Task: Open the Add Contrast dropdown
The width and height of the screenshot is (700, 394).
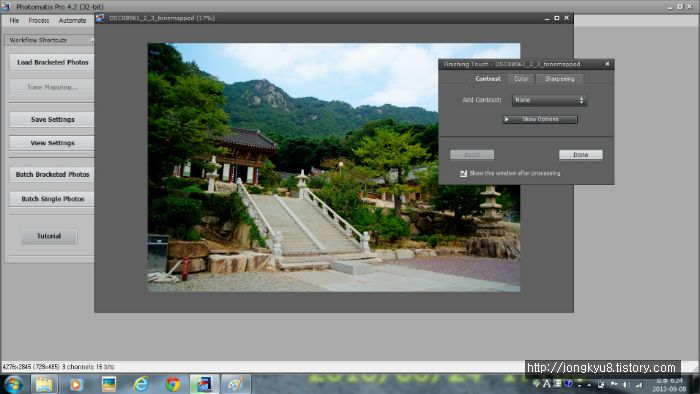Action: 549,100
